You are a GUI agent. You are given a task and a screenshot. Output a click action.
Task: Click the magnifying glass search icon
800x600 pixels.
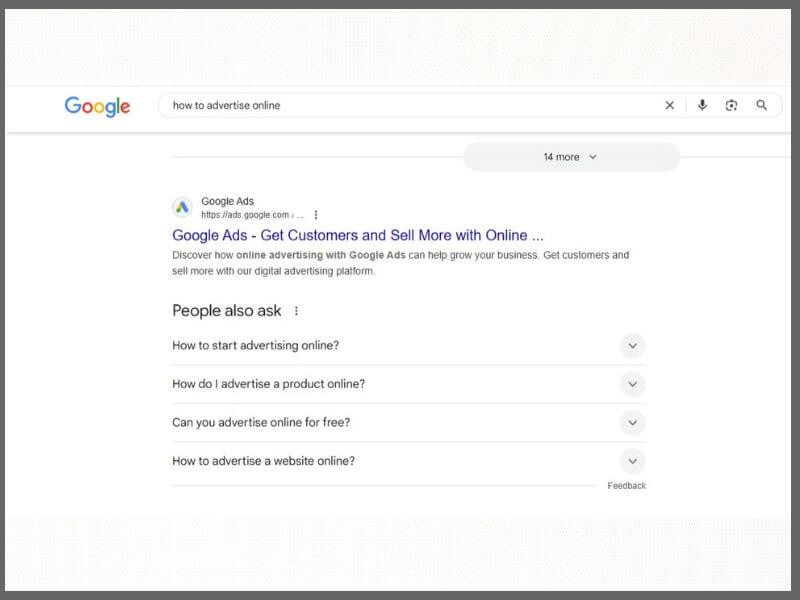761,105
